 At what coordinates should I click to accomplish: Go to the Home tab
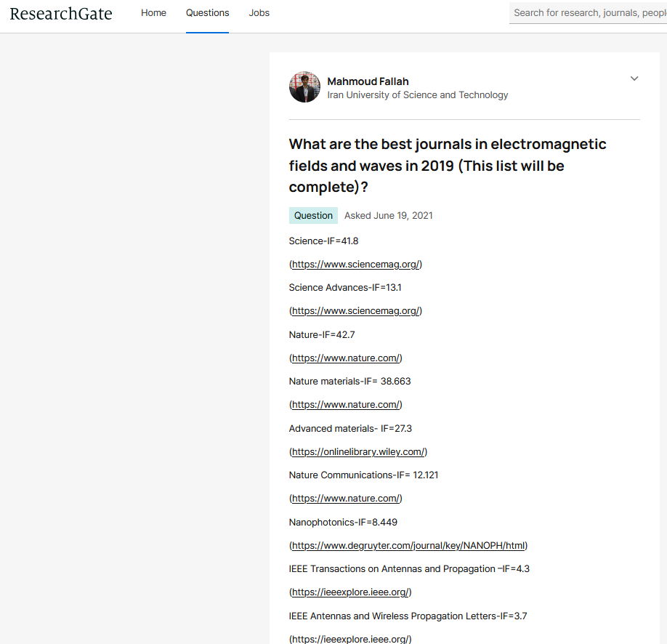coord(153,13)
